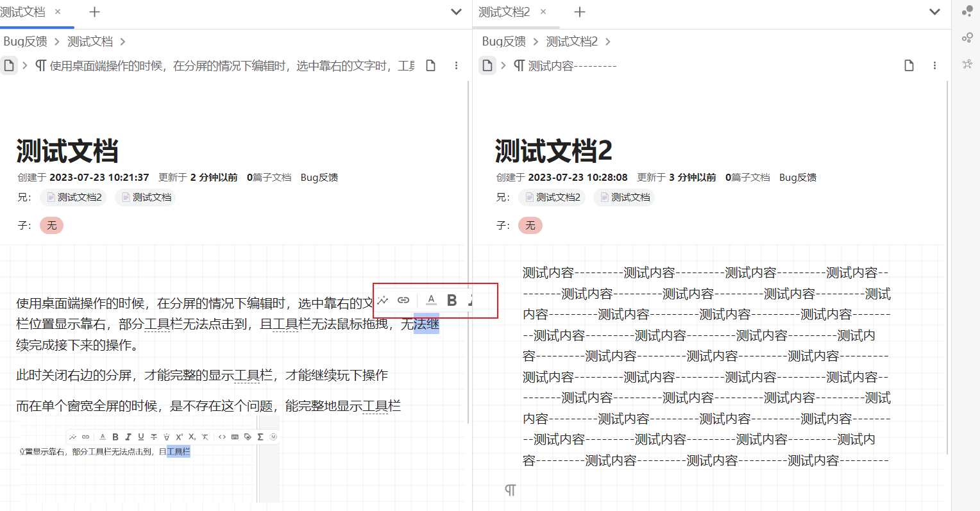The image size is (980, 511).
Task: Open the bottom network graph icon in right dock
Action: [x=967, y=63]
